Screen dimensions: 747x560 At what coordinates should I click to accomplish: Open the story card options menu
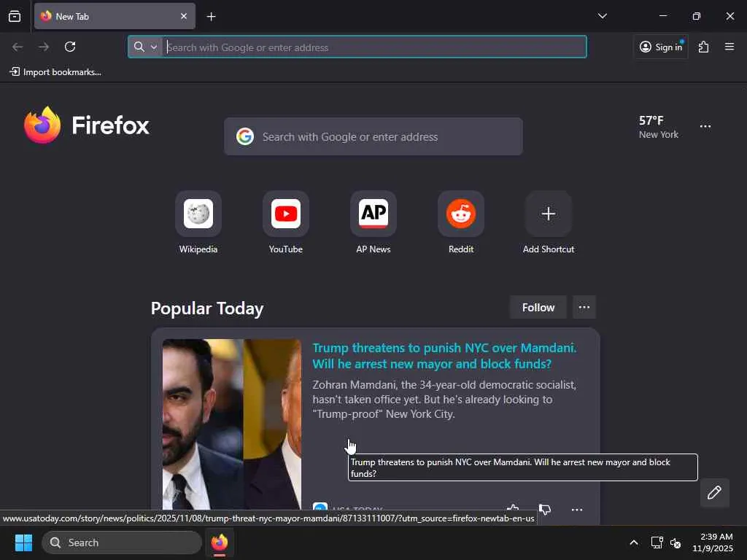[x=577, y=510]
